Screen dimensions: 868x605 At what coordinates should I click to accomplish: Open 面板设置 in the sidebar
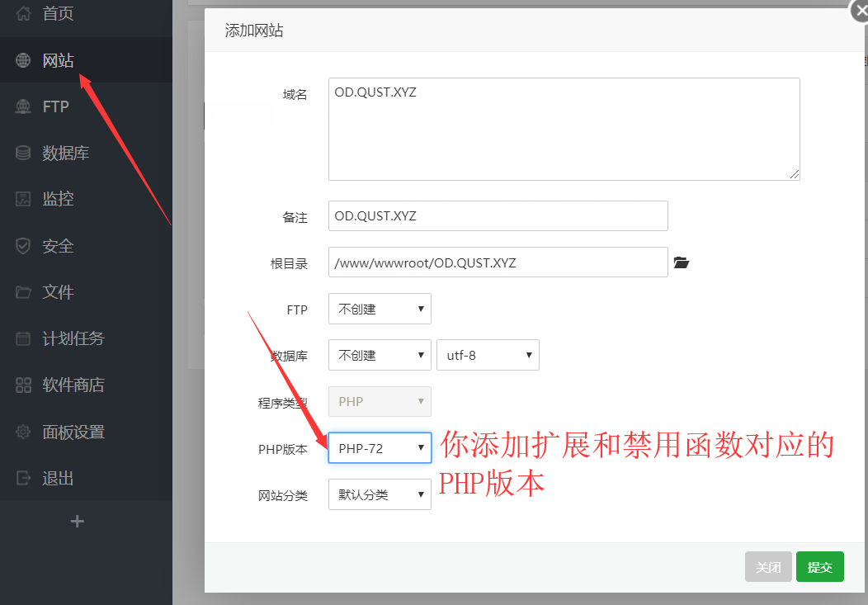point(73,432)
